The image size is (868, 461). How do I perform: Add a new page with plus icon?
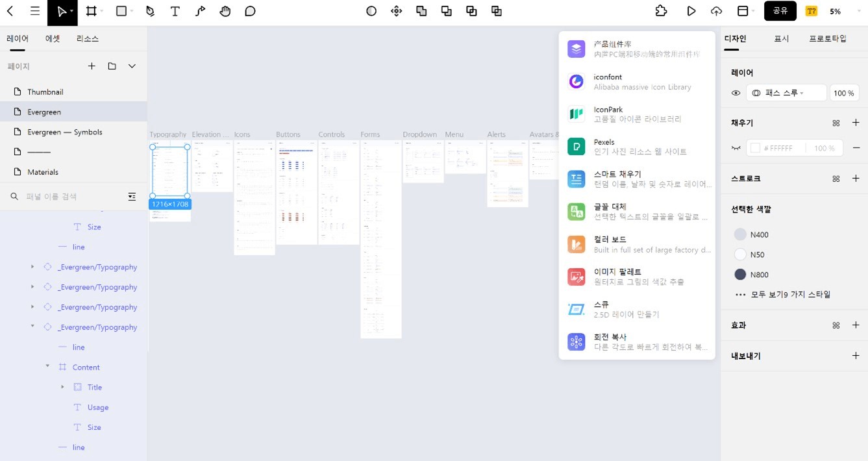(92, 66)
